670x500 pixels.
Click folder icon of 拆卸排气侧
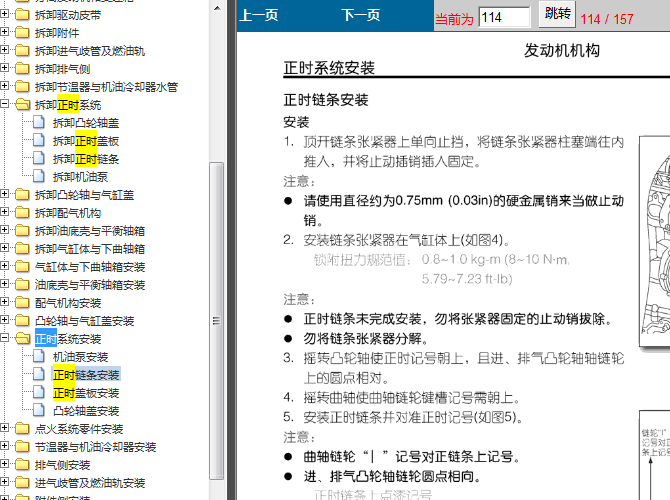[22, 68]
